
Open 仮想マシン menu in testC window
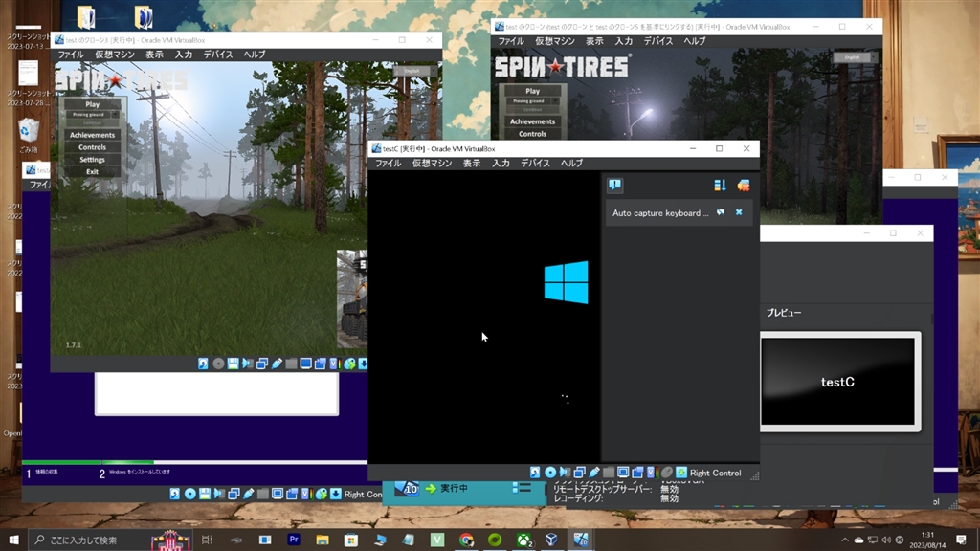pos(432,163)
